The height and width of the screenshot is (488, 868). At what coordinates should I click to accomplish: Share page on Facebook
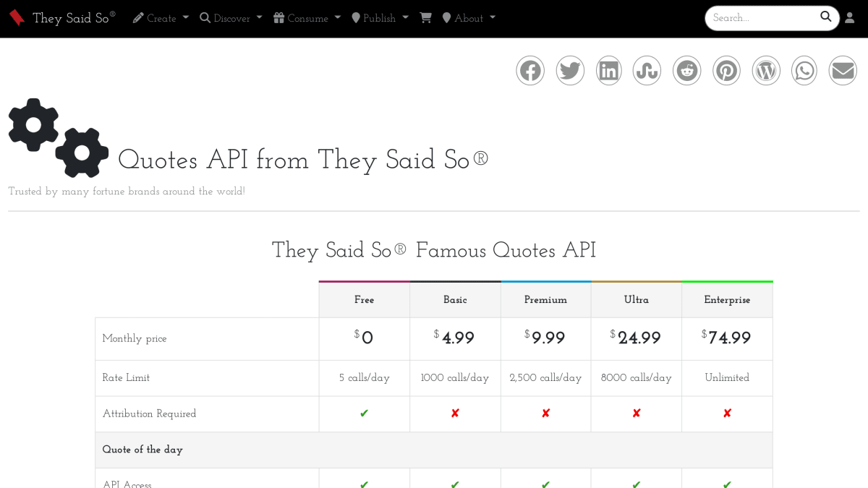click(530, 71)
